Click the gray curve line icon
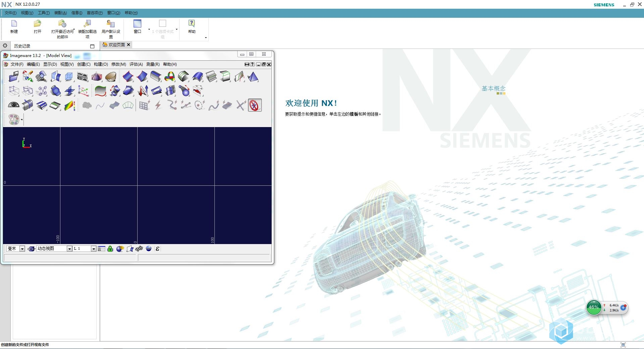 pyautogui.click(x=100, y=105)
